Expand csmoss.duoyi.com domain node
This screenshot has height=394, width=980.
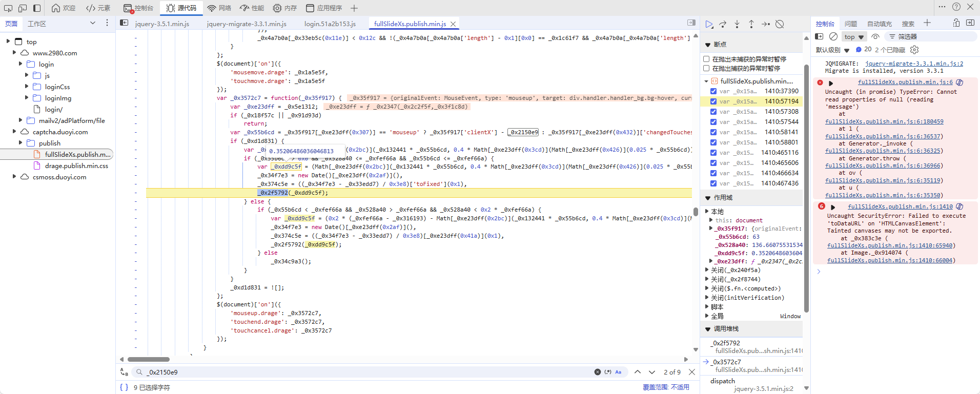[14, 176]
